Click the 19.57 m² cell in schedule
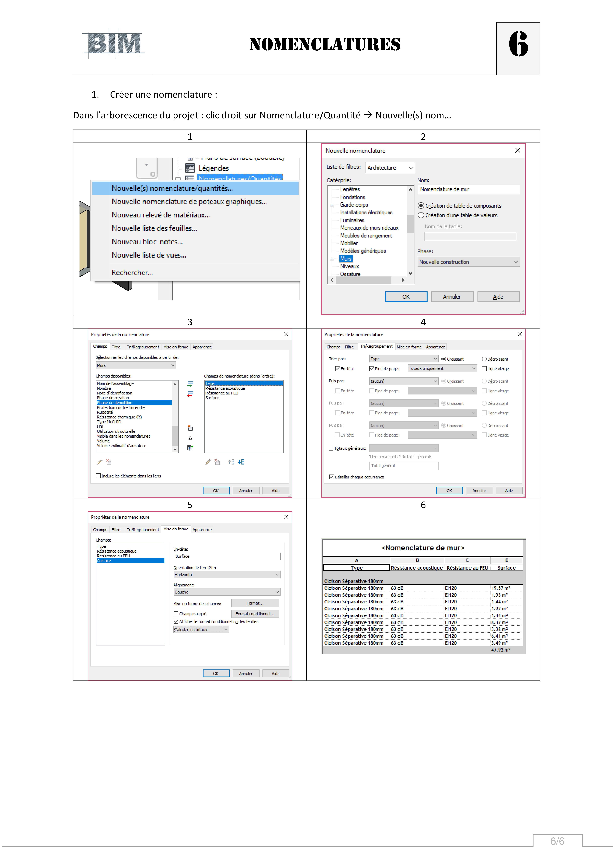 [x=506, y=588]
